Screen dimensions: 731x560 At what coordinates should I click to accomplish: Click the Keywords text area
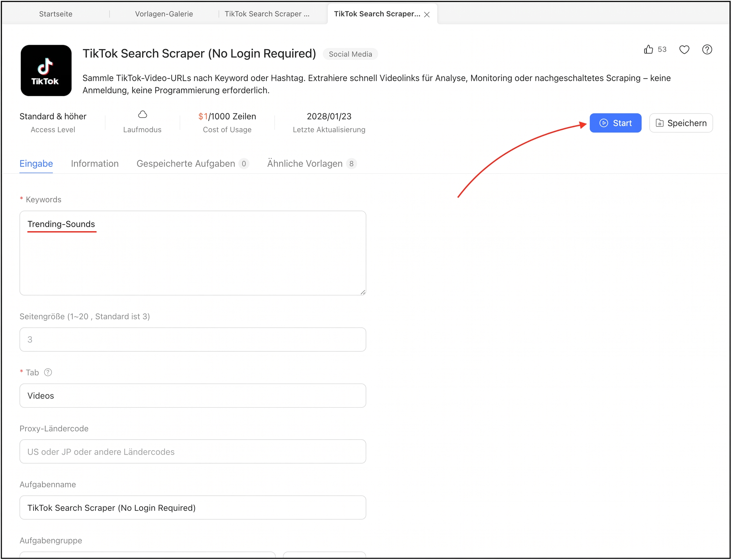point(193,253)
